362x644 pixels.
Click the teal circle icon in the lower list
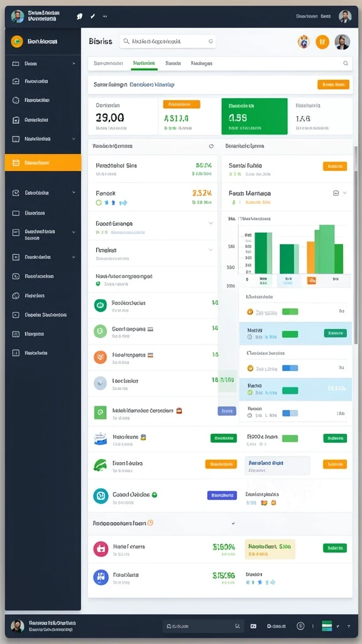coord(101,496)
